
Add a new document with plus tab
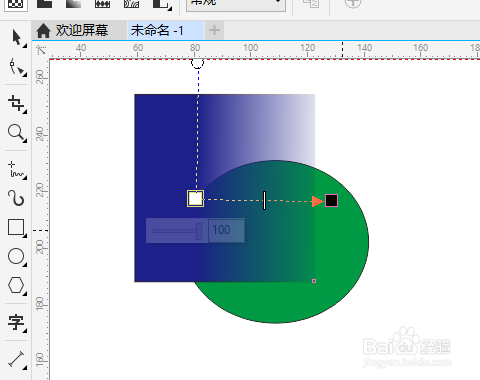click(214, 31)
